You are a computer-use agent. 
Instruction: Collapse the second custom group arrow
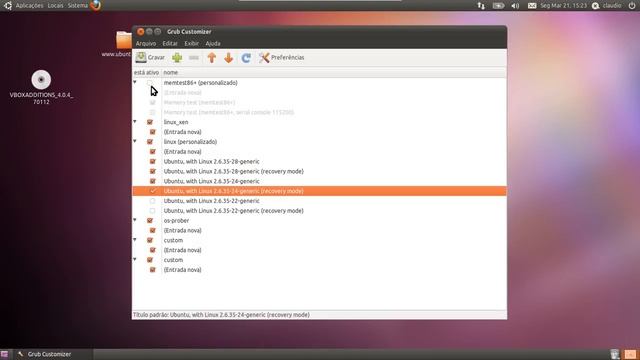tap(135, 259)
